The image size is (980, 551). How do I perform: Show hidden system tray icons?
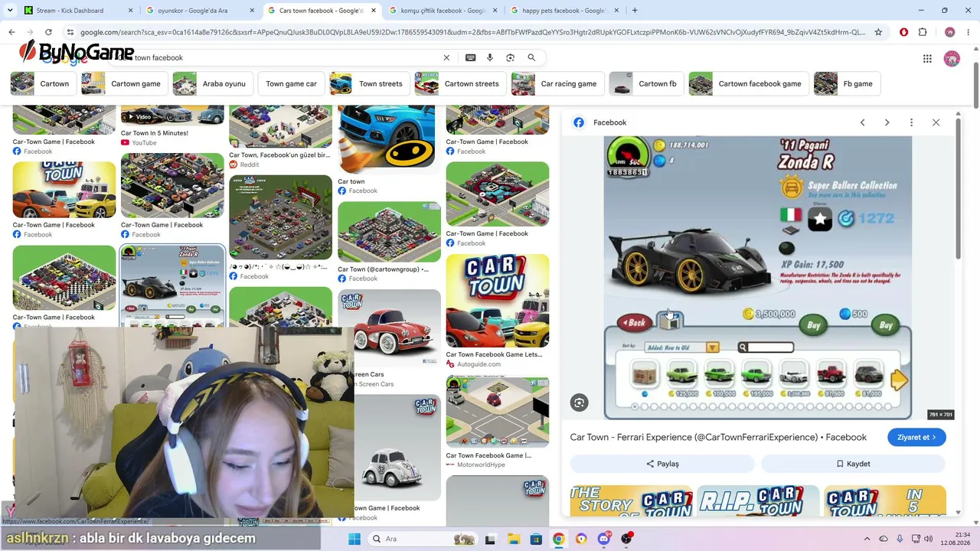click(x=867, y=539)
